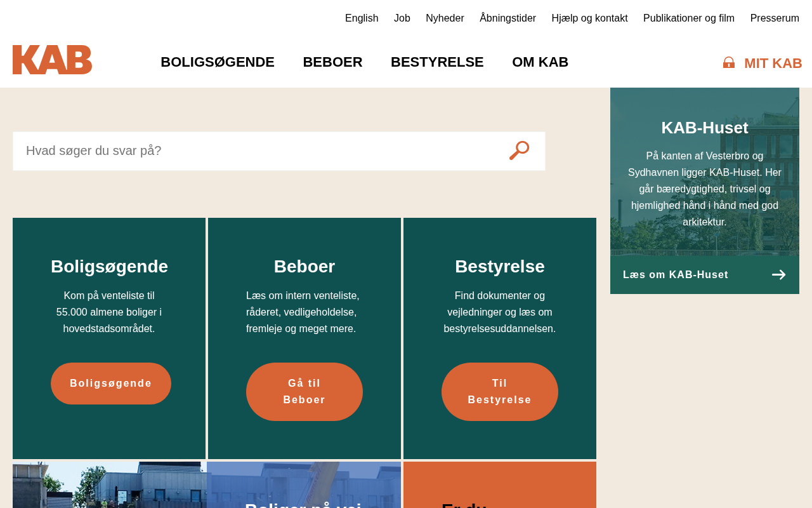Open the BESTYRELSE main menu
This screenshot has height=508, width=812.
[437, 62]
